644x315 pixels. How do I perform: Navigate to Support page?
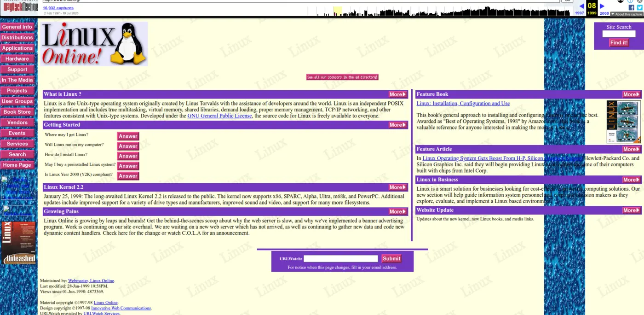click(x=17, y=69)
